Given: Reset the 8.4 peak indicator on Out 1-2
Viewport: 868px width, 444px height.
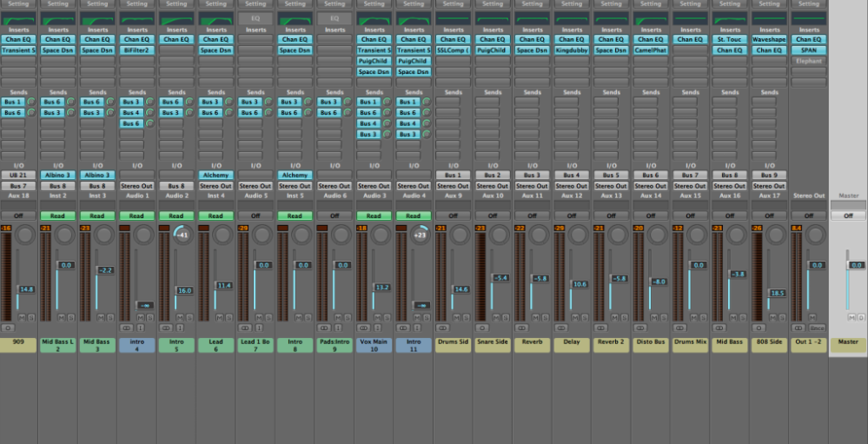Looking at the screenshot, I should pyautogui.click(x=797, y=229).
